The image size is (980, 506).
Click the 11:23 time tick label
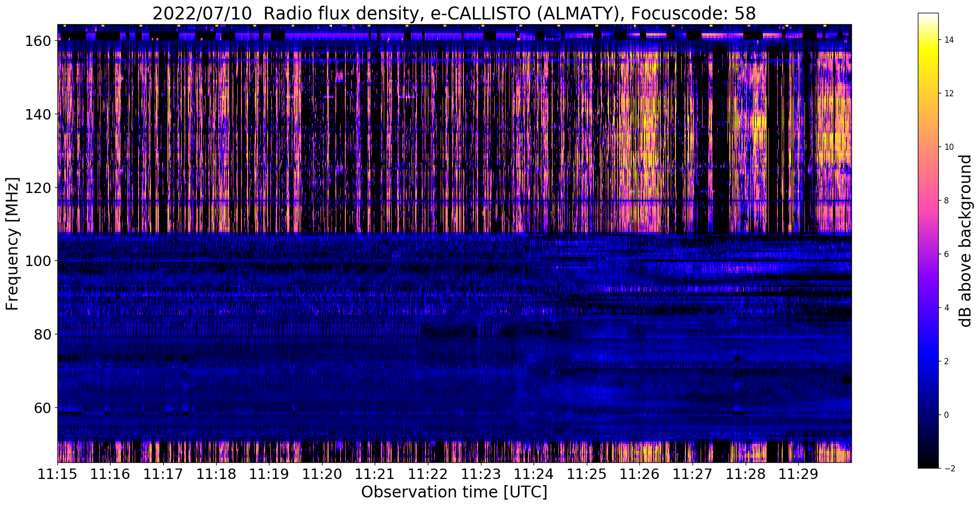pyautogui.click(x=481, y=474)
